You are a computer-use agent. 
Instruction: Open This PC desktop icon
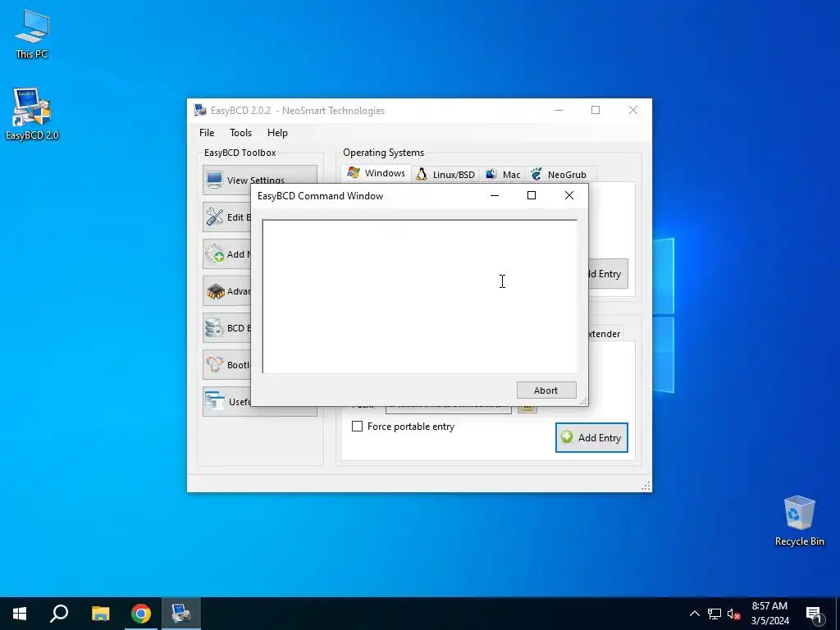click(x=32, y=34)
